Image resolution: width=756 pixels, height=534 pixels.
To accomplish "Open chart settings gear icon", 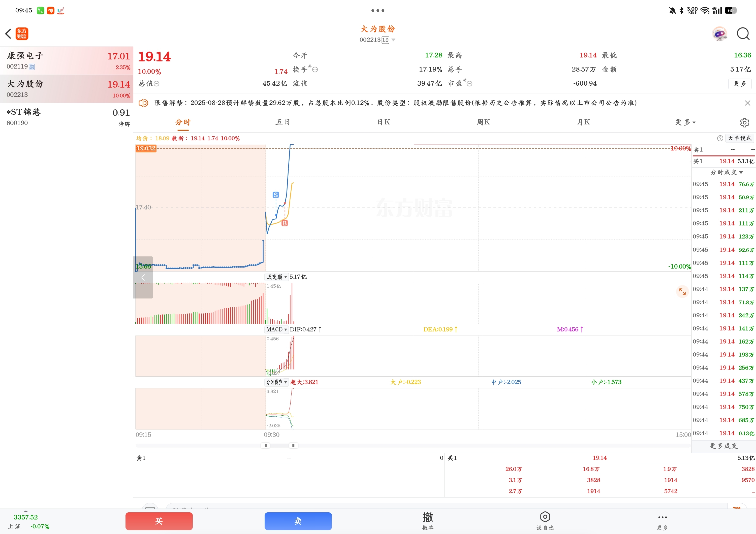I will [744, 122].
